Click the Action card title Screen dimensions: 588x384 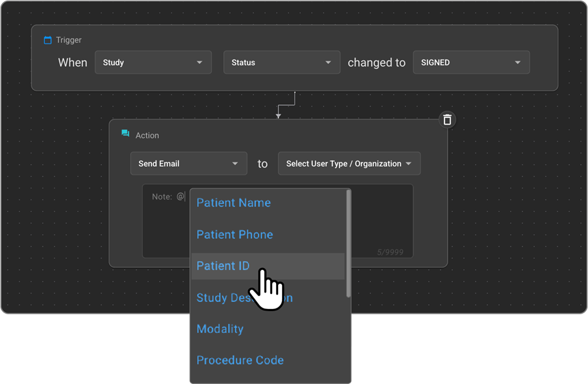[147, 136]
